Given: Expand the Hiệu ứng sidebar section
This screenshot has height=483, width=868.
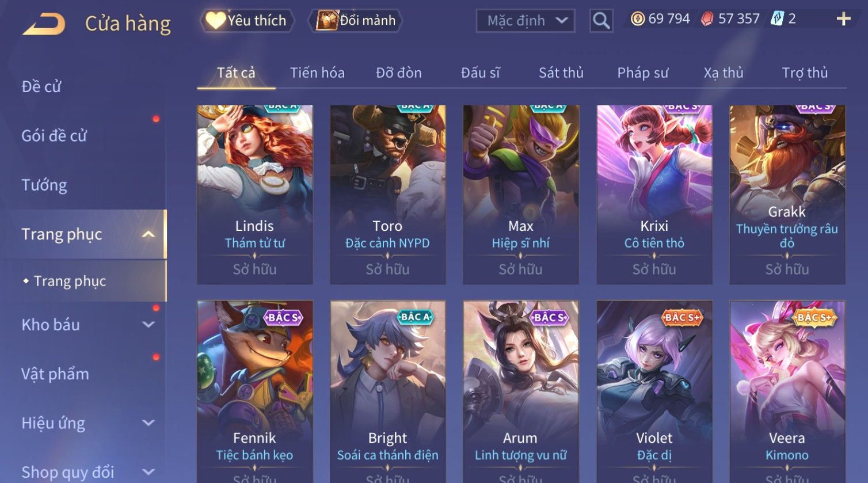Looking at the screenshot, I should (149, 423).
